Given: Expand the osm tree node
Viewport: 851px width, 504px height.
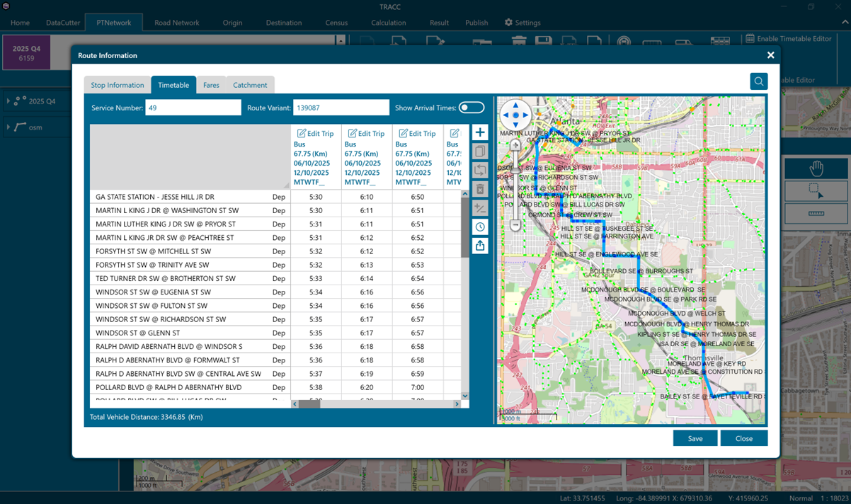Looking at the screenshot, I should tap(8, 127).
